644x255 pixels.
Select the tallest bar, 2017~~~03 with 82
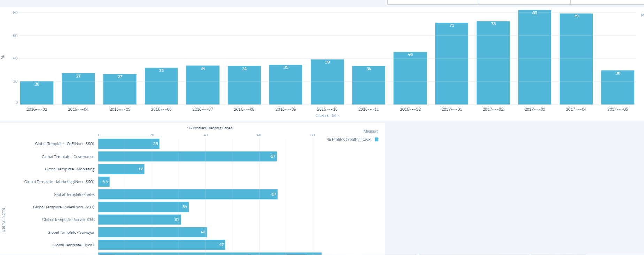(x=534, y=57)
